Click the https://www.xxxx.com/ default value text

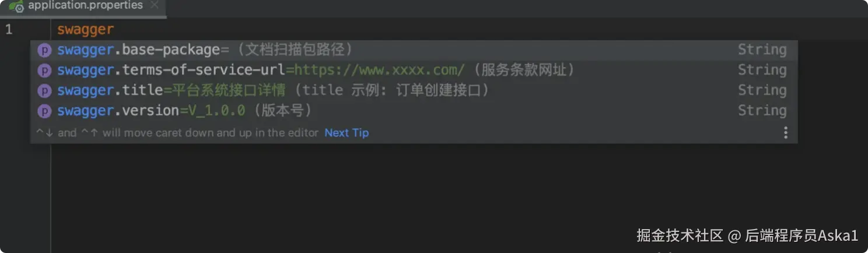[x=379, y=70]
